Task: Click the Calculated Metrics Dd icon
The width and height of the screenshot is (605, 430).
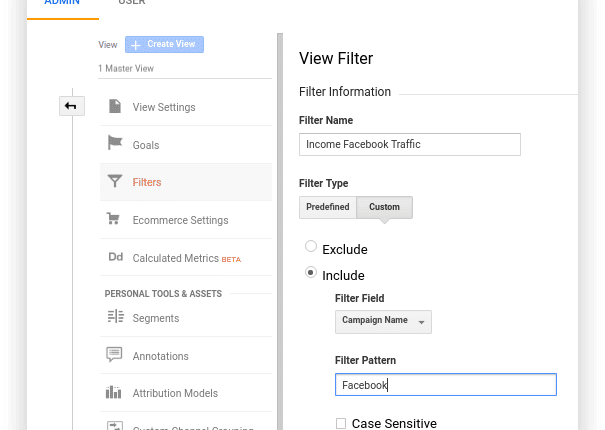Action: [115, 257]
